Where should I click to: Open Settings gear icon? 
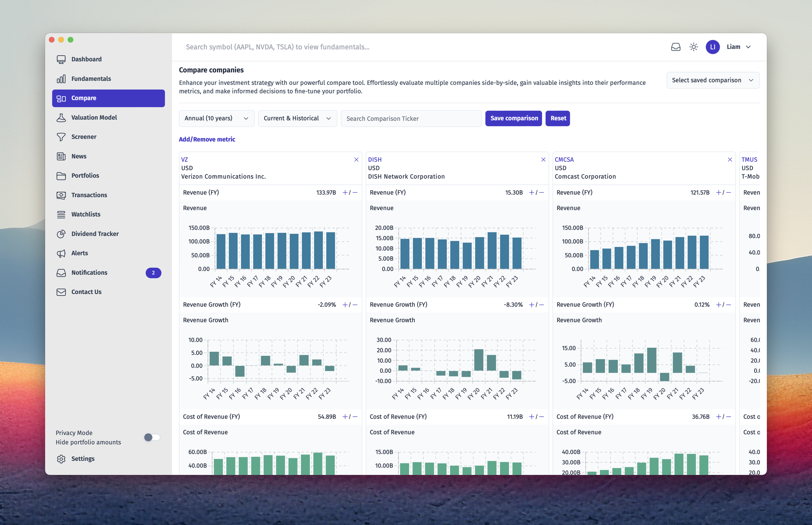pos(61,459)
